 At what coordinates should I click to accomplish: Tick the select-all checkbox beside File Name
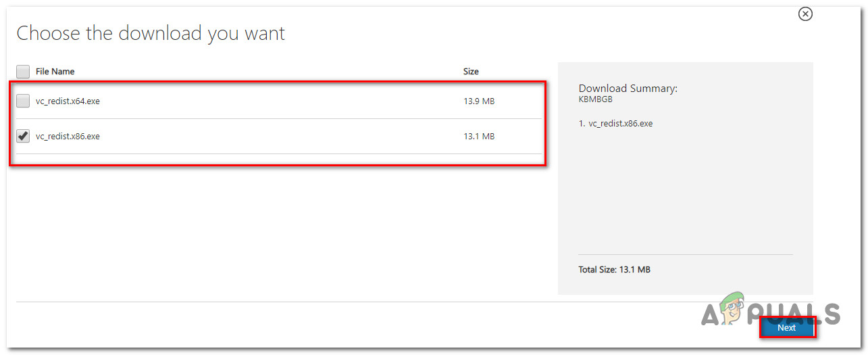pyautogui.click(x=23, y=71)
